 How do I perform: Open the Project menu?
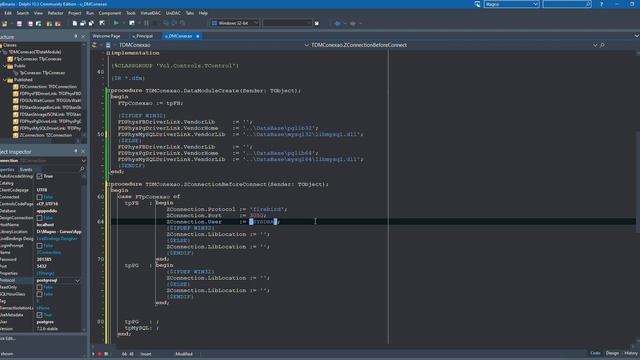pyautogui.click(x=75, y=13)
